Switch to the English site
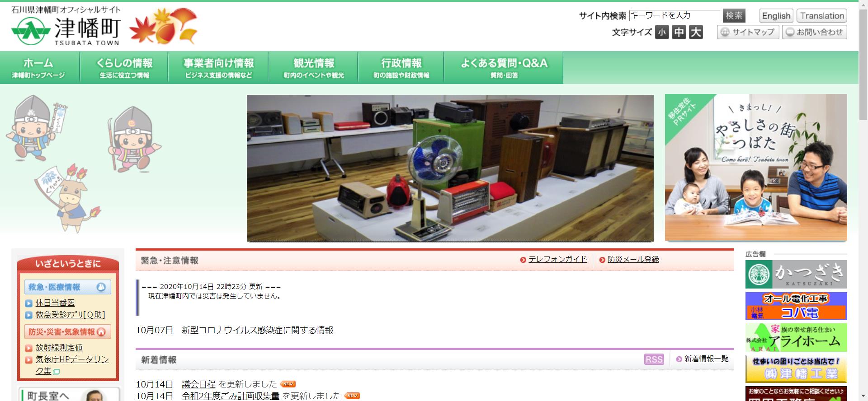Image resolution: width=868 pixels, height=401 pixels. pos(776,16)
